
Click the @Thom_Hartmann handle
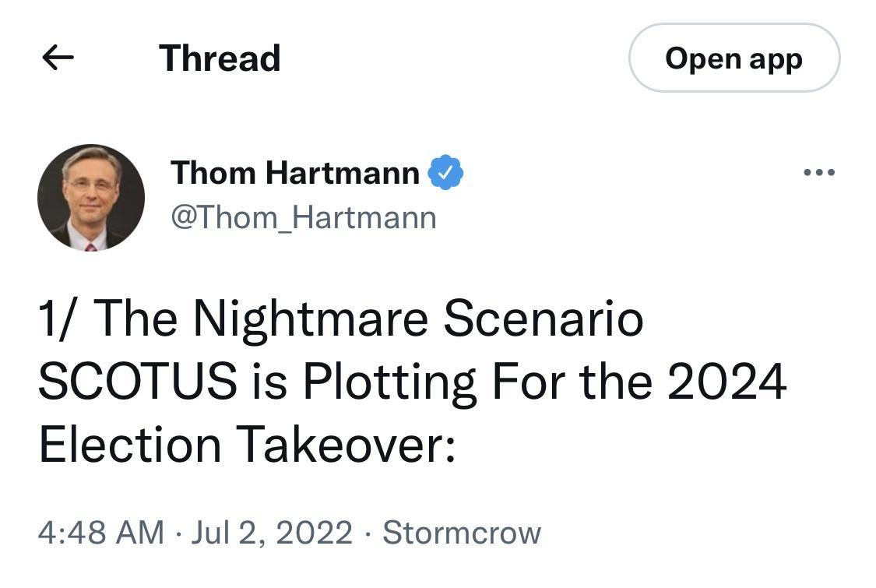point(302,218)
